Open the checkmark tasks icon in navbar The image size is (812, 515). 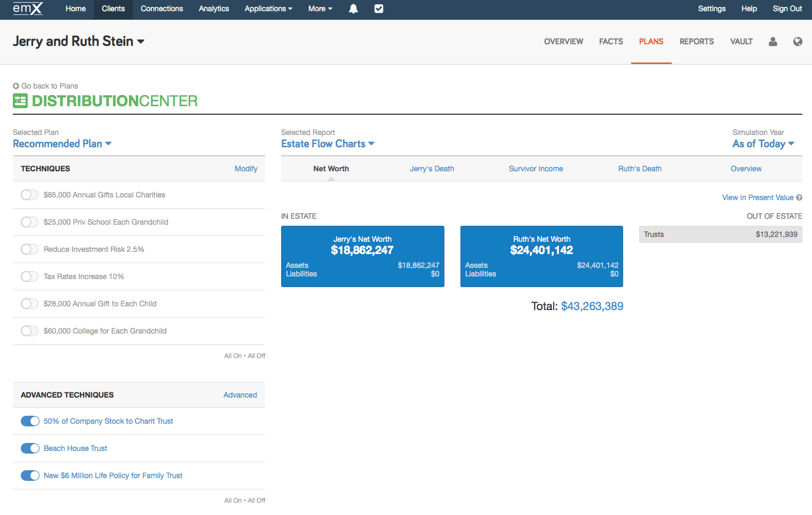click(x=379, y=9)
